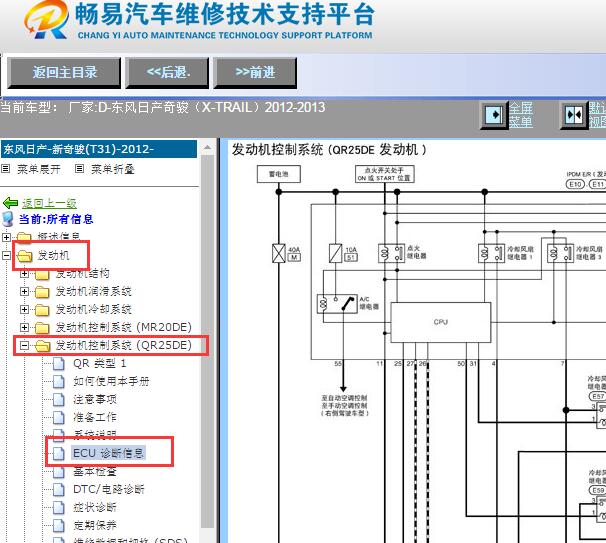This screenshot has height=543, width=606.
Task: Open the 症状诊断 document
Action: (95, 507)
